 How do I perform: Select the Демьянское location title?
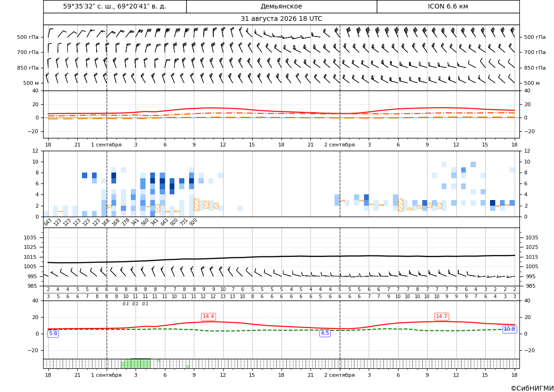point(281,6)
